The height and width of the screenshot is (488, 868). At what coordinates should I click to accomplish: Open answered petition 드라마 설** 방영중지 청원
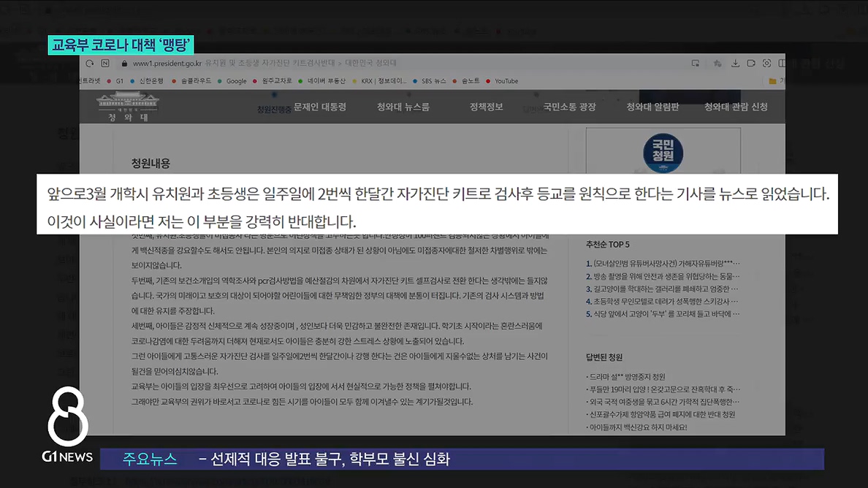pos(628,377)
